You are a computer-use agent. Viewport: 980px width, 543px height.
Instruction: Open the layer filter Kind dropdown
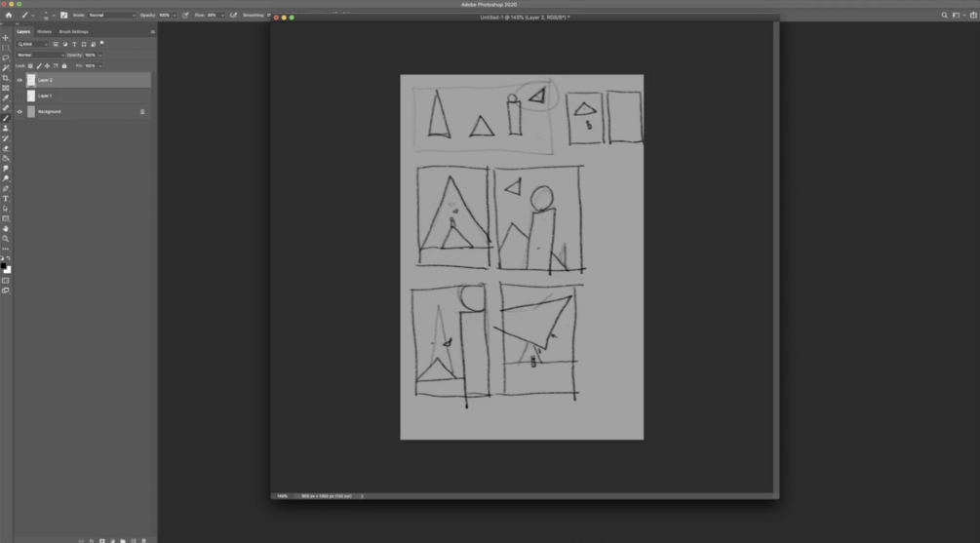[x=32, y=45]
